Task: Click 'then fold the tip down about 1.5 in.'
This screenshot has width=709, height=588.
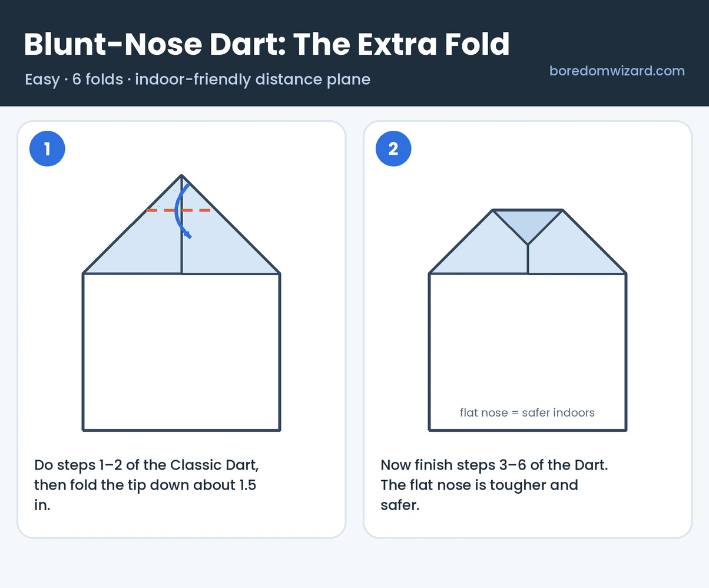Action: [145, 495]
